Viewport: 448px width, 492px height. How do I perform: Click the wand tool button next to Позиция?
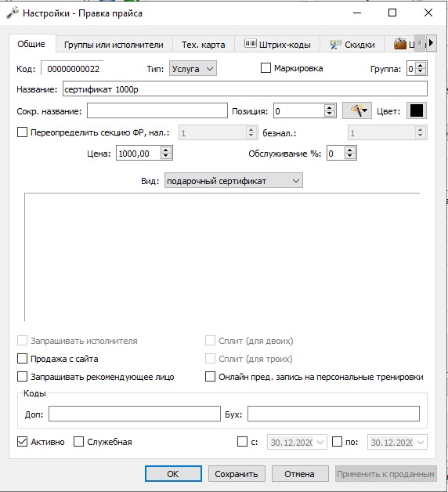356,110
